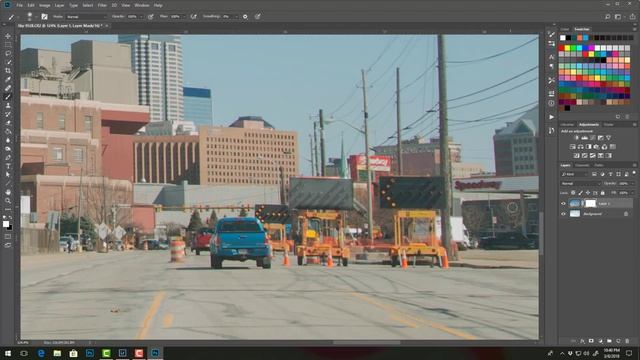Viewport: 640px width, 360px height.
Task: Select the Eraser tool
Action: pos(8,122)
